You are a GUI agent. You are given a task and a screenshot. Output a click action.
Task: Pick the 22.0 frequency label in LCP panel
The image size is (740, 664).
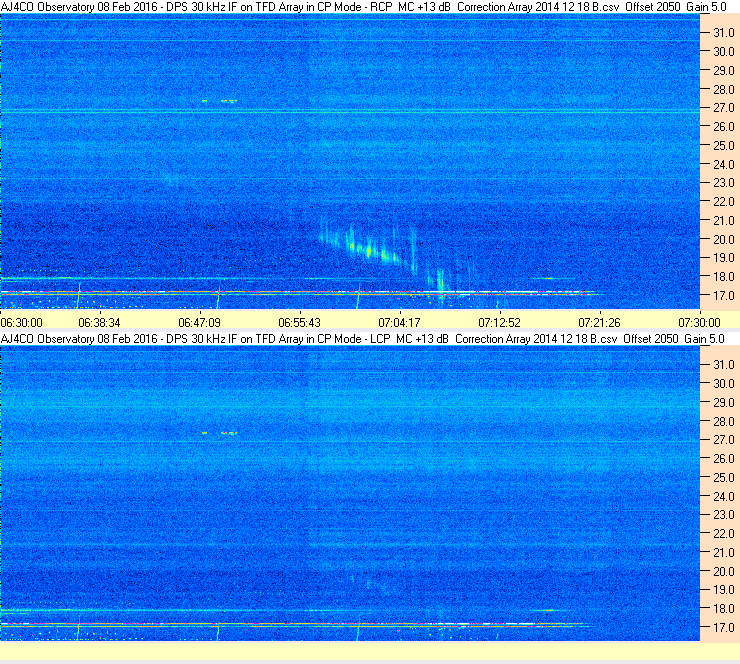pos(723,533)
